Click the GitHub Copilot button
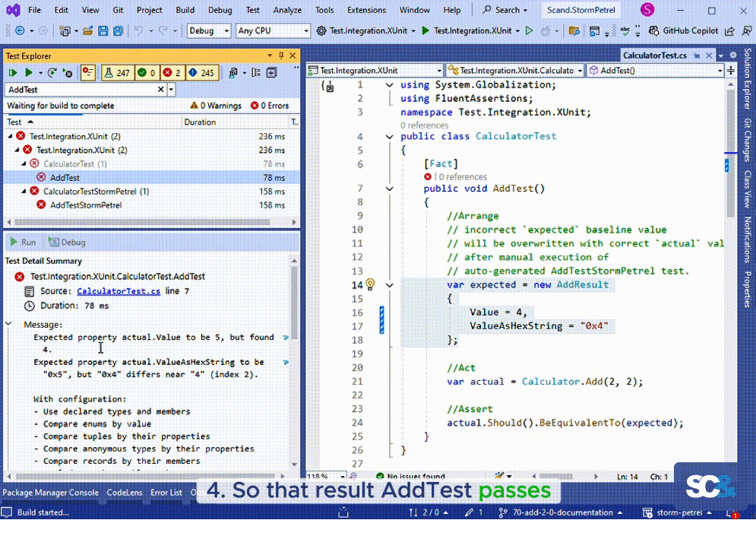 pyautogui.click(x=682, y=31)
